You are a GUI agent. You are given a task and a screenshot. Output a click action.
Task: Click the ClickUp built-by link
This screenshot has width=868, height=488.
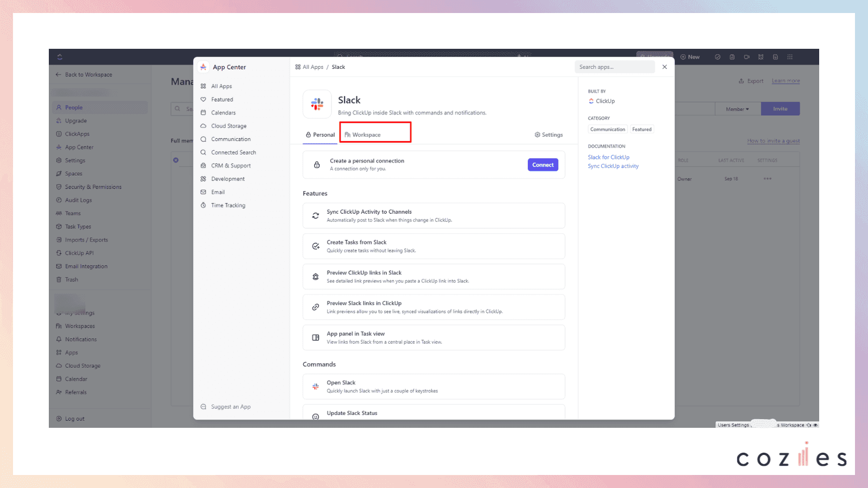pyautogui.click(x=602, y=101)
